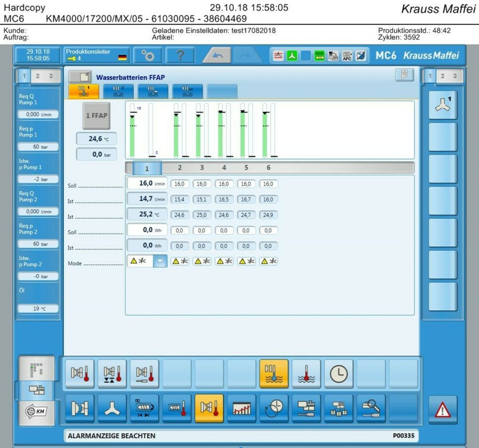Click the green three-blade status icon in header
Image resolution: width=479 pixels, height=448 pixels.
[x=292, y=56]
